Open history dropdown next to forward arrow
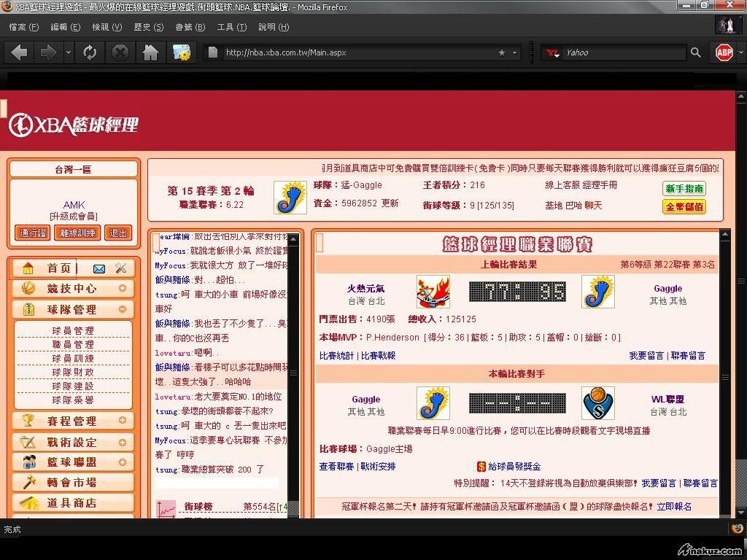Image resolution: width=747 pixels, height=560 pixels. [x=69, y=52]
